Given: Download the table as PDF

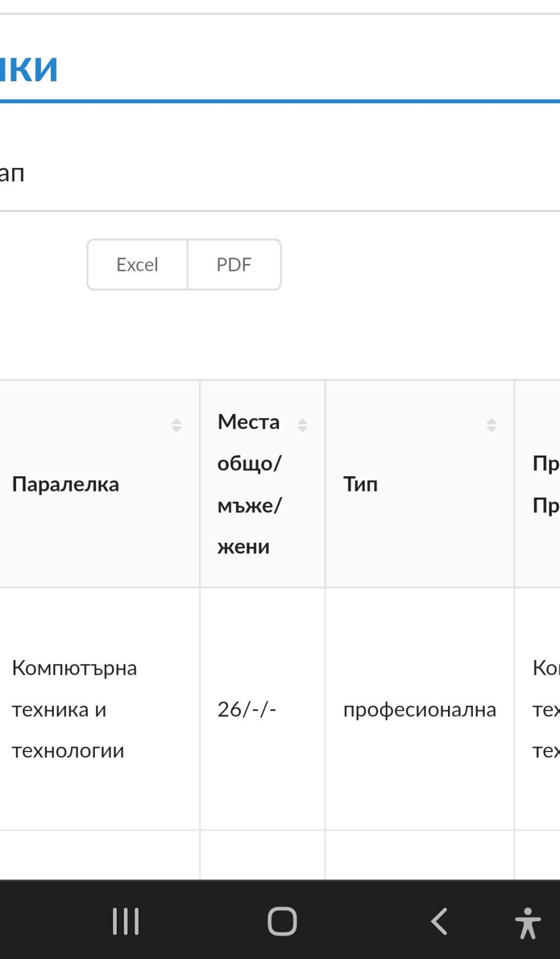Looking at the screenshot, I should (234, 265).
